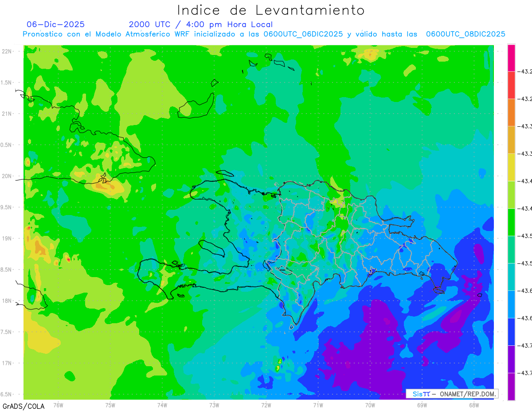Viewport: 532px width, 411px height.
Task: Click the '73W' longitude label
Action: 214,405
